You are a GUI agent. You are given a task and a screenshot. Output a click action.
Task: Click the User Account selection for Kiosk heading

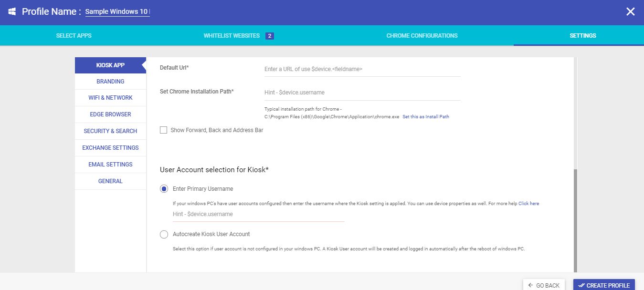click(214, 170)
